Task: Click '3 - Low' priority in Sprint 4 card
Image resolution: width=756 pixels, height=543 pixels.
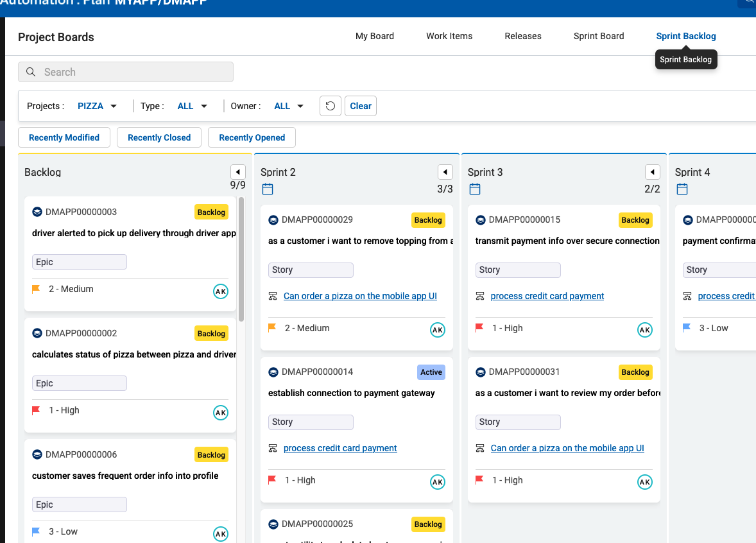Action: pyautogui.click(x=714, y=329)
